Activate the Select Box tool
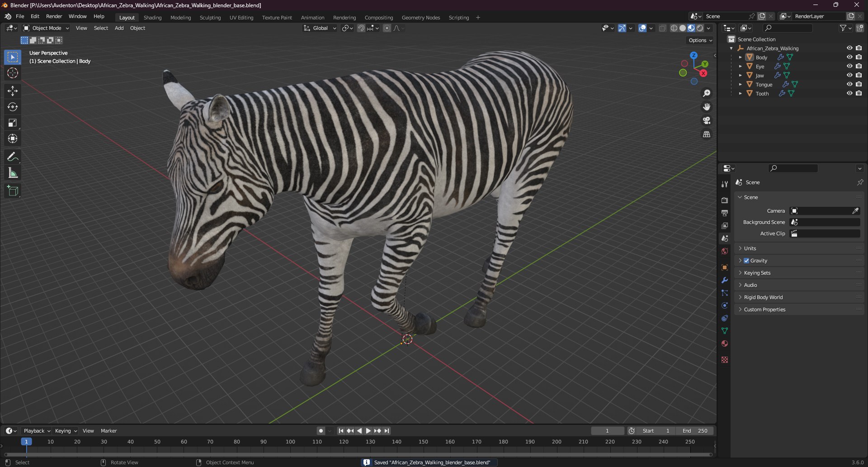 pyautogui.click(x=13, y=57)
